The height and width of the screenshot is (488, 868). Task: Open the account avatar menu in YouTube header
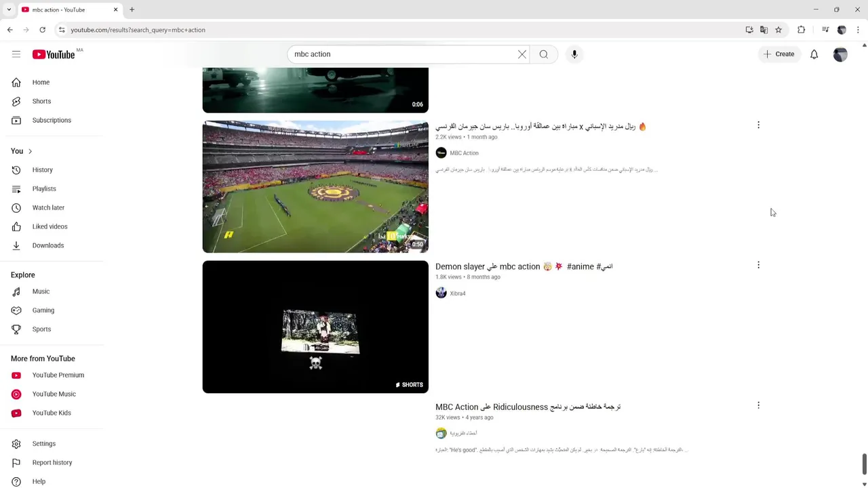tap(840, 54)
